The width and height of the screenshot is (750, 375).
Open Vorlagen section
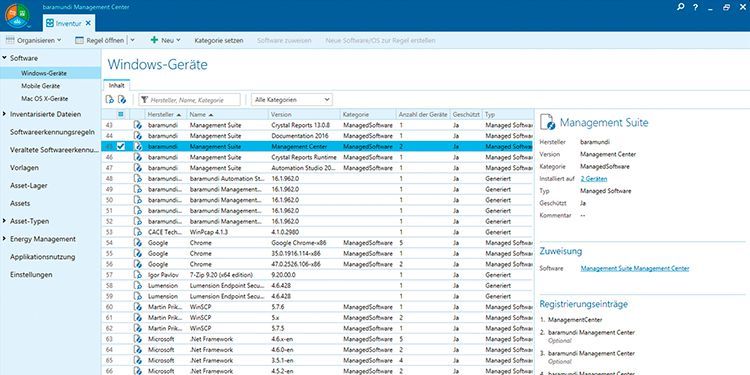pos(24,168)
